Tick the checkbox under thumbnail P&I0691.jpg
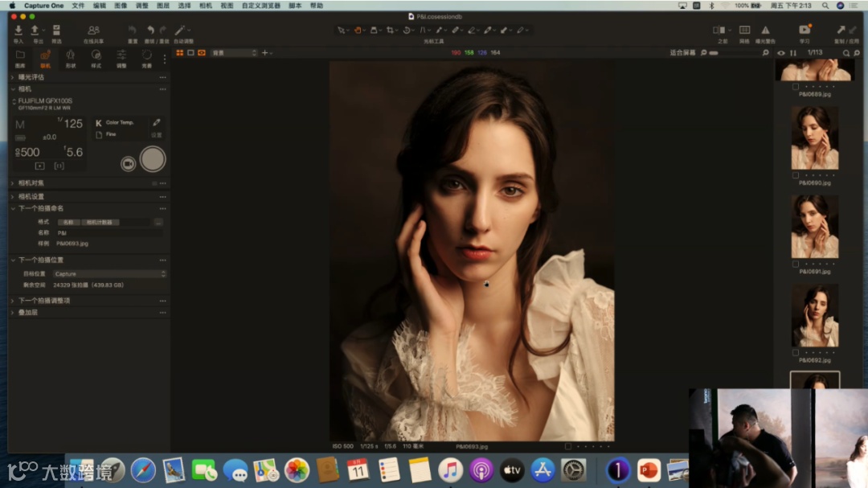Screen dimensions: 868x488 (796, 264)
